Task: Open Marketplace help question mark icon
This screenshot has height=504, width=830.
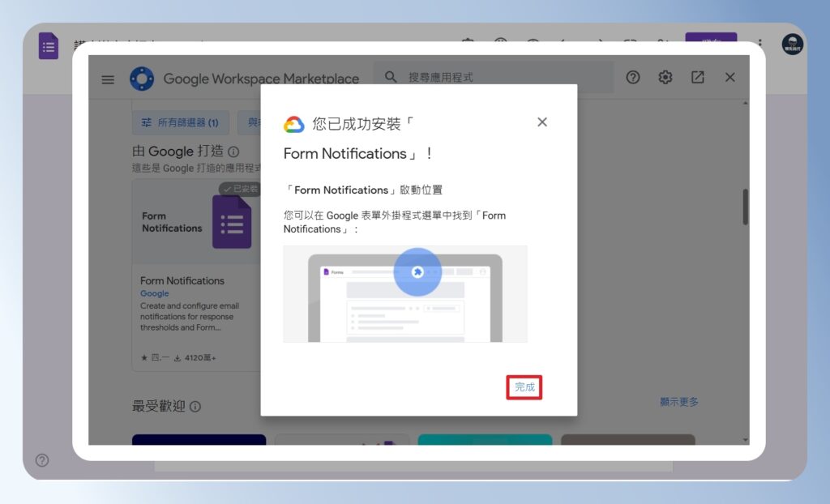Action: pyautogui.click(x=632, y=77)
